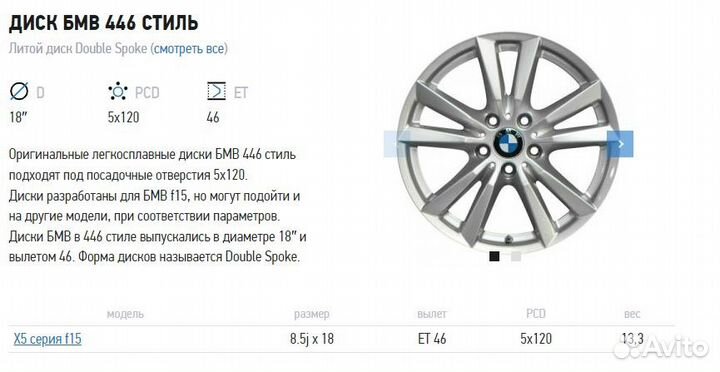This screenshot has height=372, width=720.
Task: Click the 'модель' column header
Action: pos(125,314)
